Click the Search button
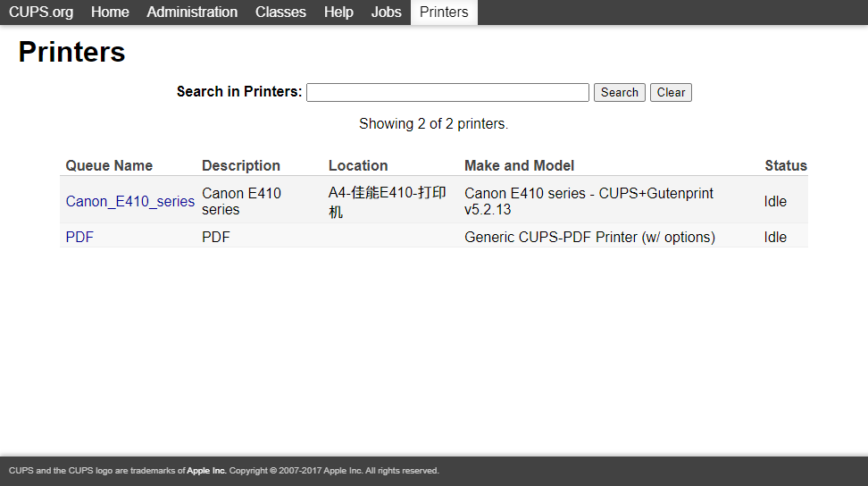Viewport: 868px width, 486px height. 620,92
